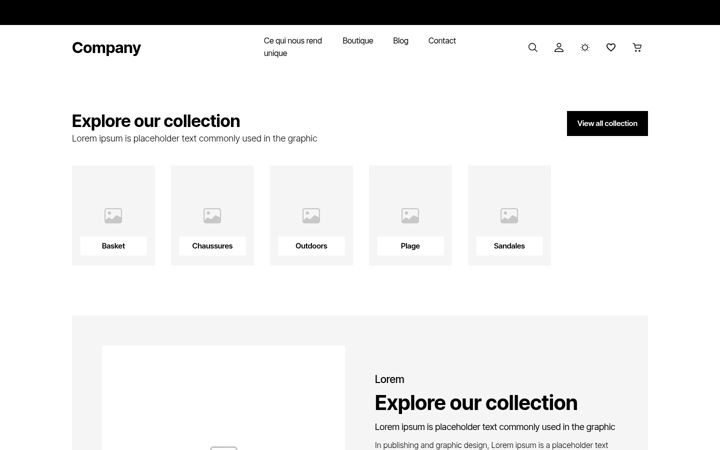Screen dimensions: 720x450
Task: Go to Company logo home link
Action: pos(106,48)
